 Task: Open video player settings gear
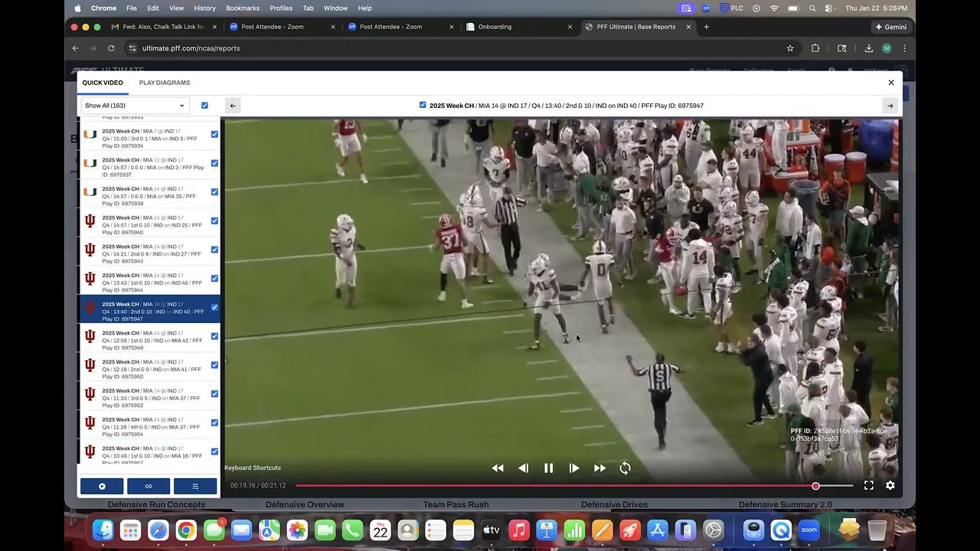pyautogui.click(x=890, y=485)
